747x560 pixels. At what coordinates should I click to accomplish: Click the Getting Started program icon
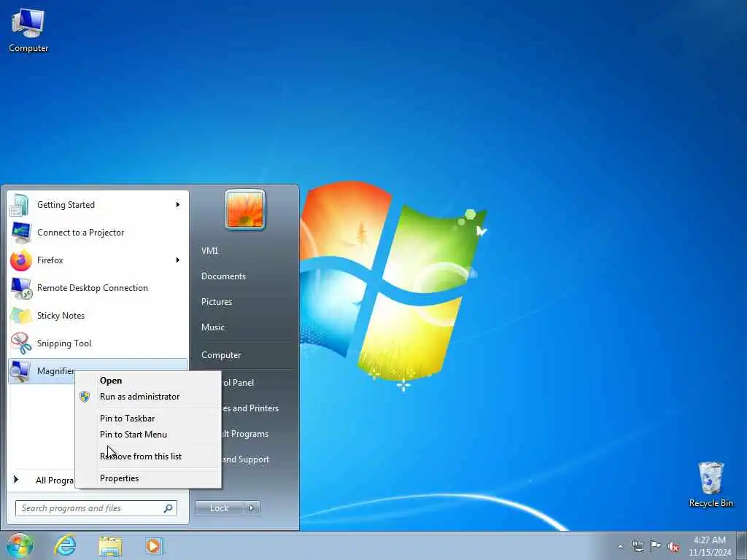point(20,205)
